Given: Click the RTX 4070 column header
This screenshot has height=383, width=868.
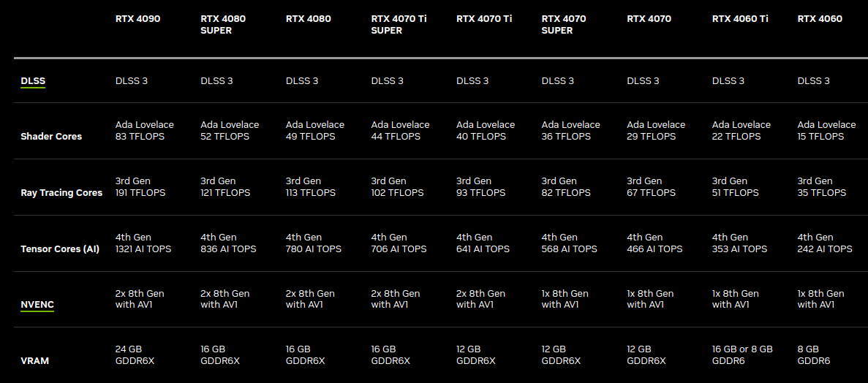Looking at the screenshot, I should [649, 19].
